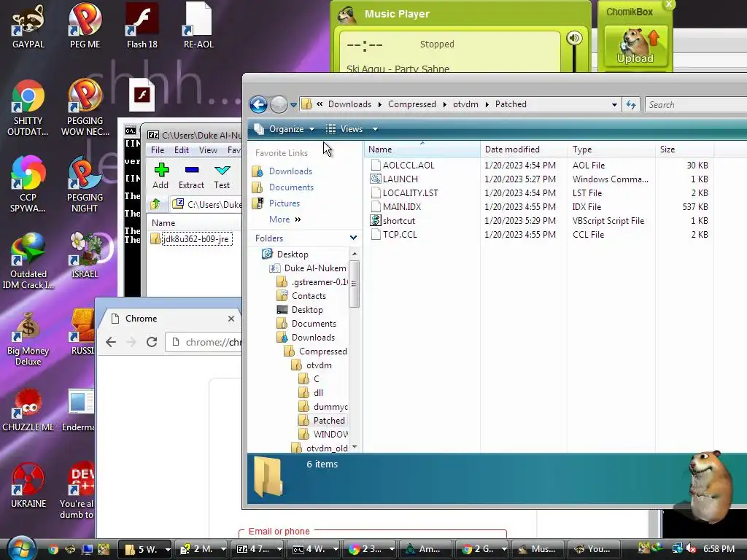
Task: Click the Chrome address bar
Action: point(204,342)
